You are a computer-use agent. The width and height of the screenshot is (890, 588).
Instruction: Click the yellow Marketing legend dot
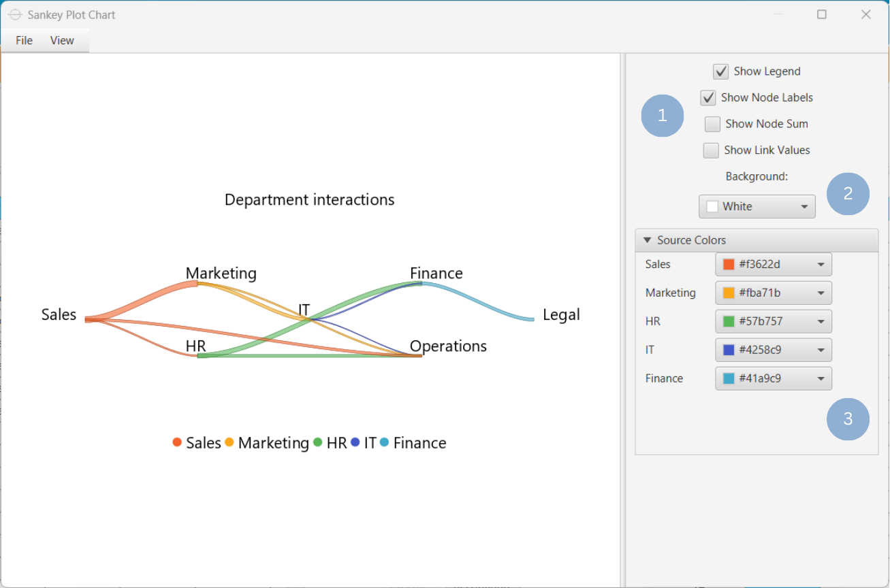coord(231,442)
